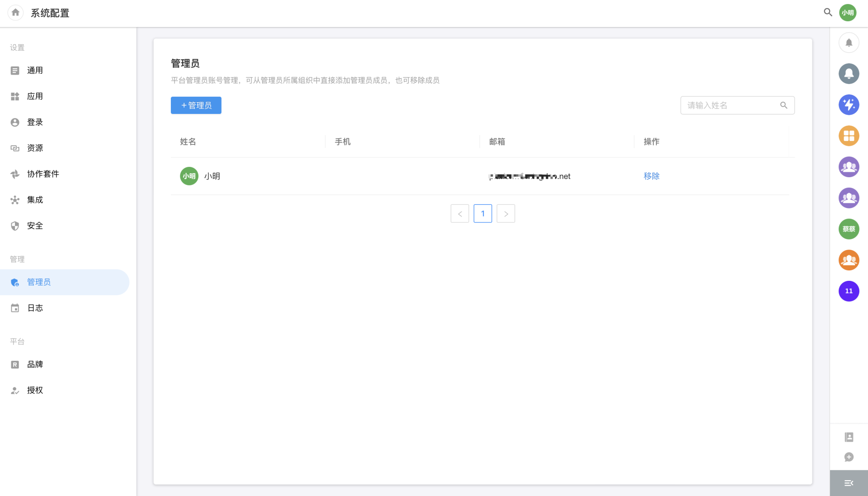Select page 1 in the pagination

482,214
